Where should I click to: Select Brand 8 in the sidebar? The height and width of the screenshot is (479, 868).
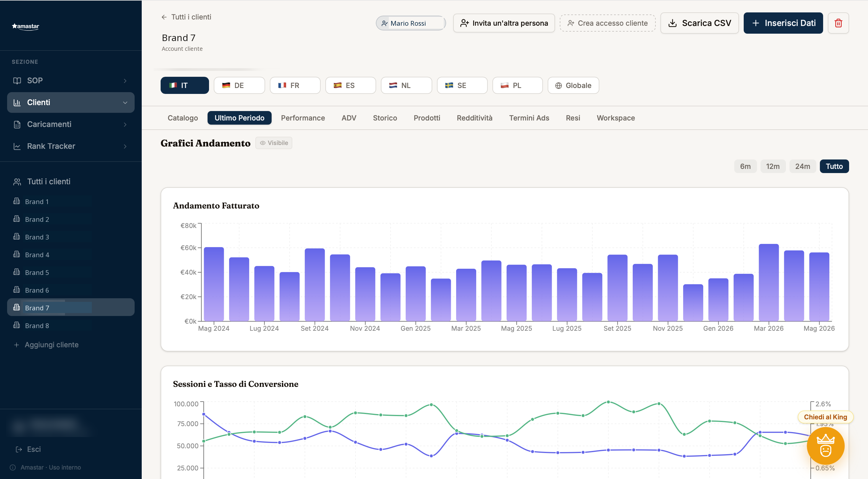[x=71, y=326]
